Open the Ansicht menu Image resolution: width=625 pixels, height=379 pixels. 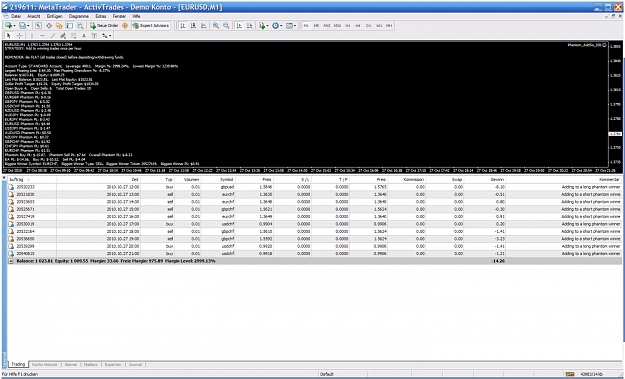[x=33, y=16]
